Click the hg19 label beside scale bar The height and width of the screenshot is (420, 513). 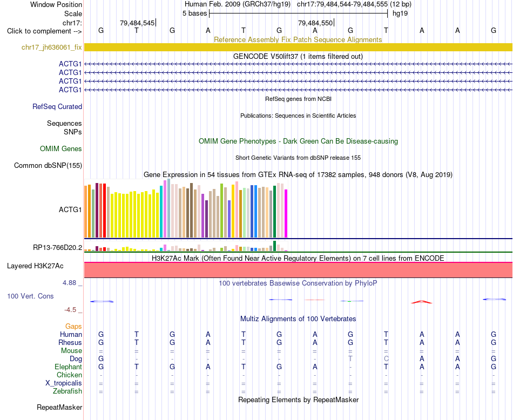coord(400,13)
